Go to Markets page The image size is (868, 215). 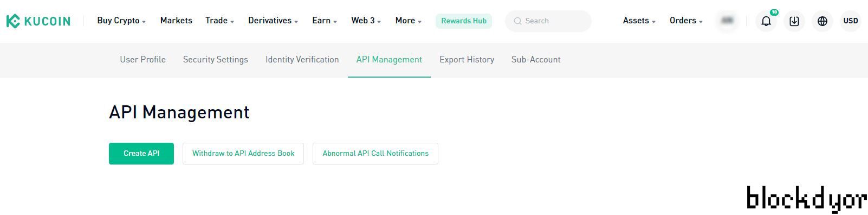176,21
